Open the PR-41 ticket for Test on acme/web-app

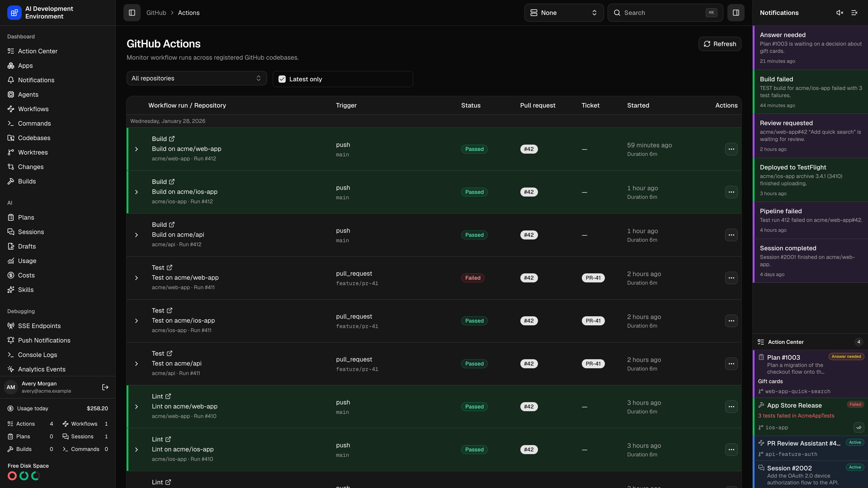pyautogui.click(x=593, y=278)
